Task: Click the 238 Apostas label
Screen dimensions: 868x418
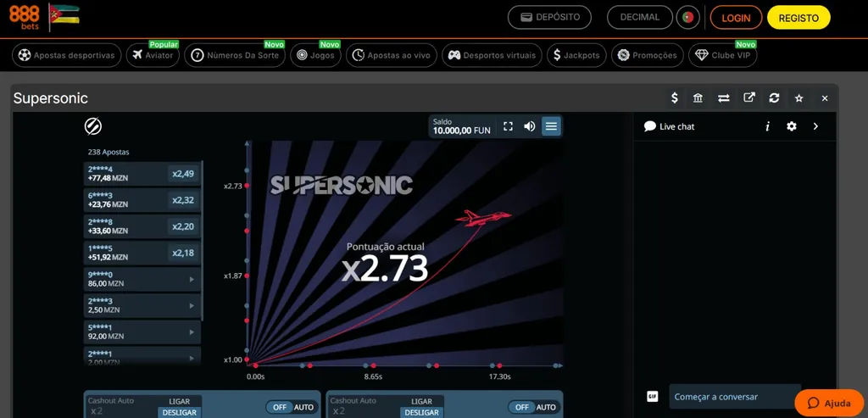Action: coord(108,152)
